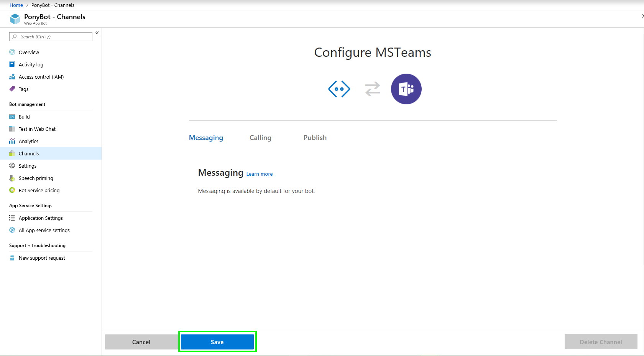Click the PonyBot - Channels breadcrumb
Viewport: 644px width, 356px height.
tap(53, 5)
